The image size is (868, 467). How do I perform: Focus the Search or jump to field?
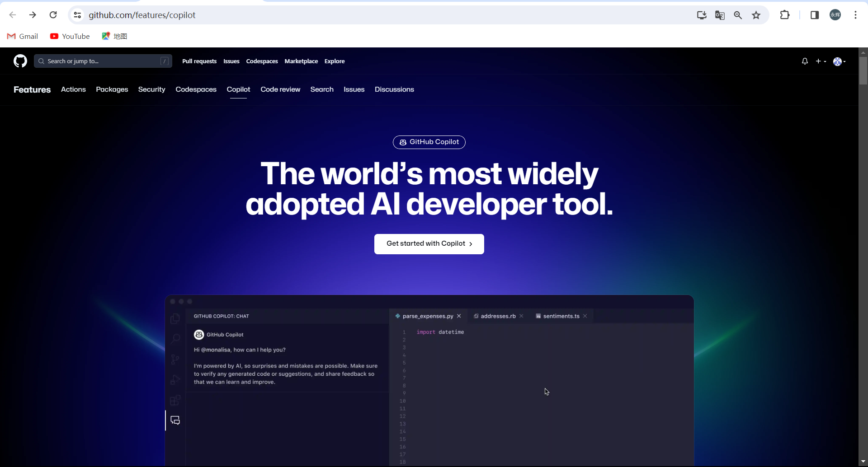tap(103, 61)
